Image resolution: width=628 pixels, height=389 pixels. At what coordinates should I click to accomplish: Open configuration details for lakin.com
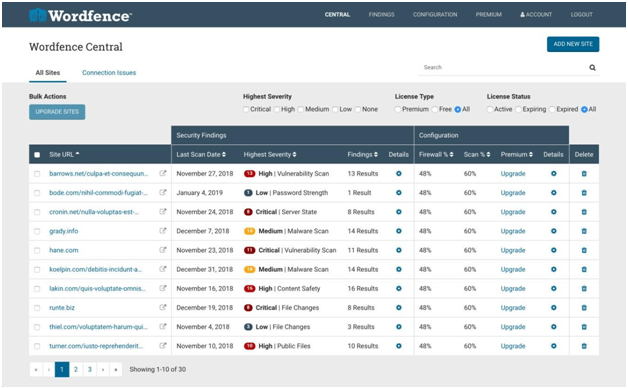(554, 288)
